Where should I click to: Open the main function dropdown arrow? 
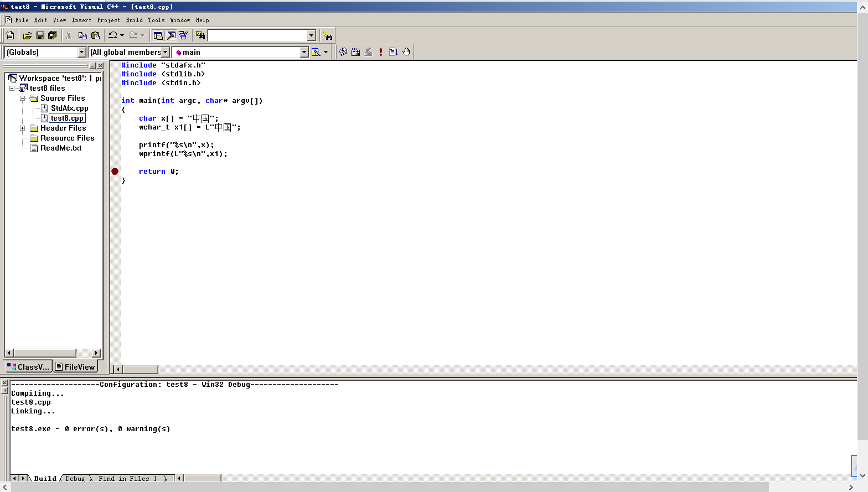[304, 52]
